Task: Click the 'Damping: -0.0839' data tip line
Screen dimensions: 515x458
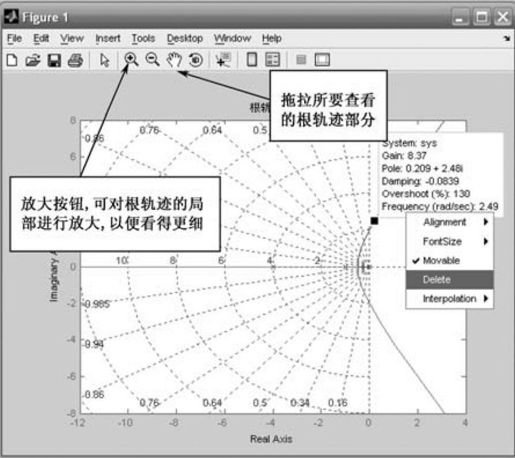Action: 420,181
